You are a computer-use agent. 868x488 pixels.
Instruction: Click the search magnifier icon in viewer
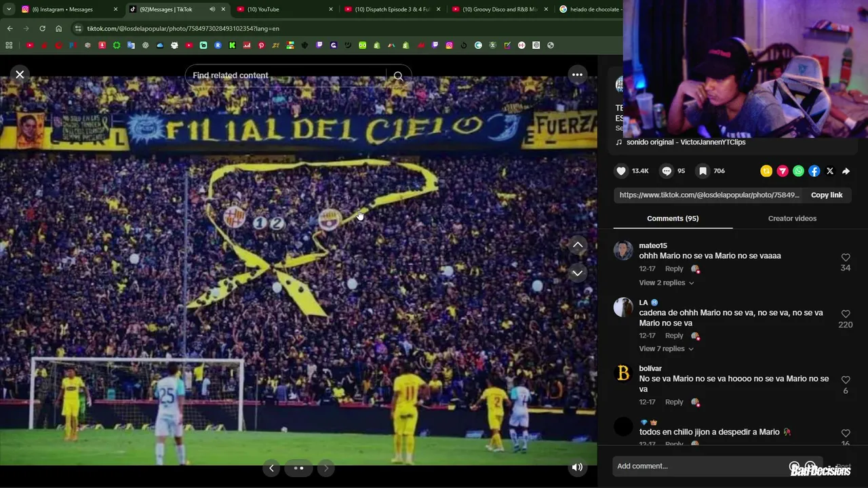point(398,76)
